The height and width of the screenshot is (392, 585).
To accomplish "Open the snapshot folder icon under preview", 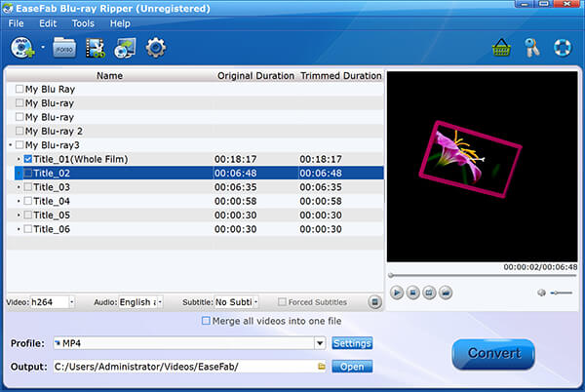I will click(x=446, y=293).
